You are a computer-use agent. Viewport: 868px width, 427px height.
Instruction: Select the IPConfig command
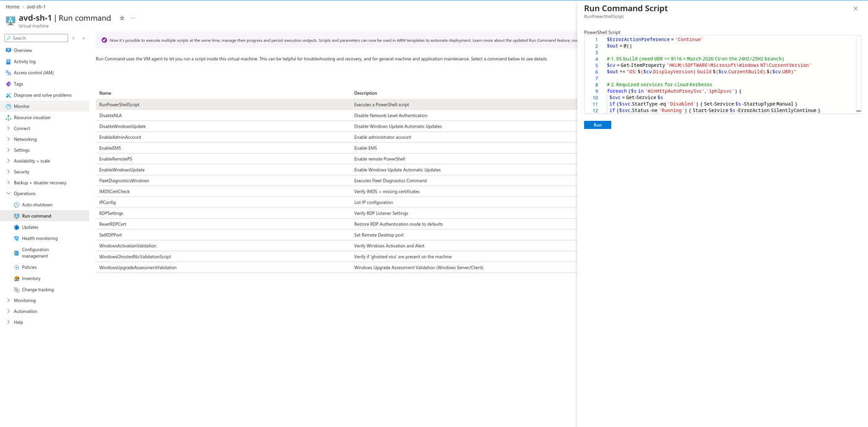(336, 202)
